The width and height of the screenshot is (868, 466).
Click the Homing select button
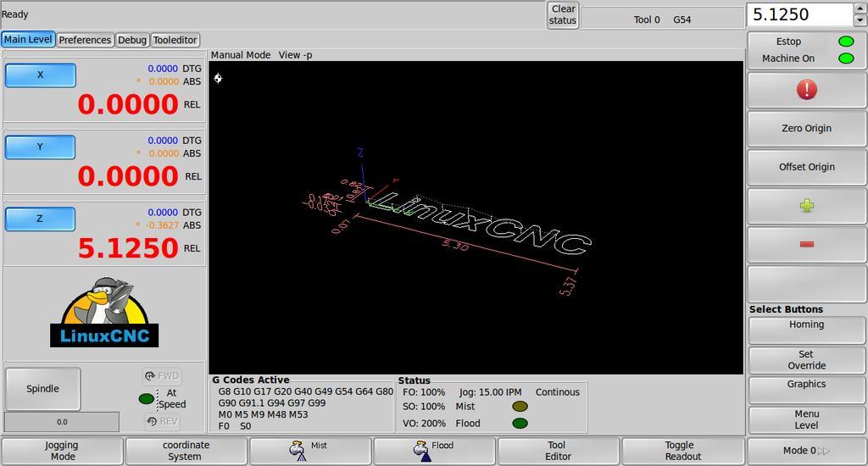(x=807, y=330)
